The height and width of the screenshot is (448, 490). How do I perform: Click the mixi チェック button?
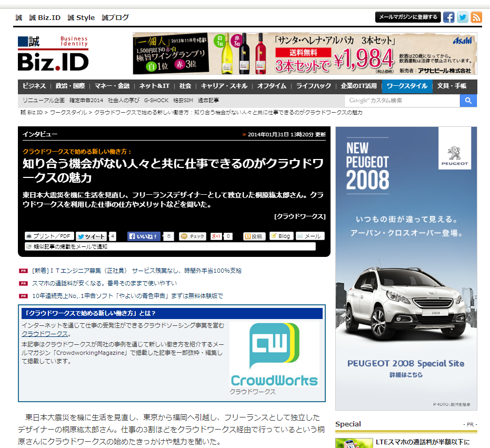tap(194, 236)
